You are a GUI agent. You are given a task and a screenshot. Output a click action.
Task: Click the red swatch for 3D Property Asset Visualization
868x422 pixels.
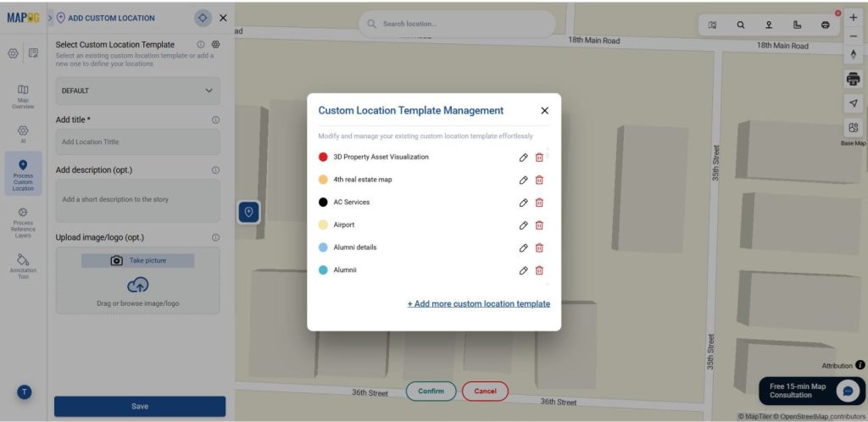pos(323,157)
